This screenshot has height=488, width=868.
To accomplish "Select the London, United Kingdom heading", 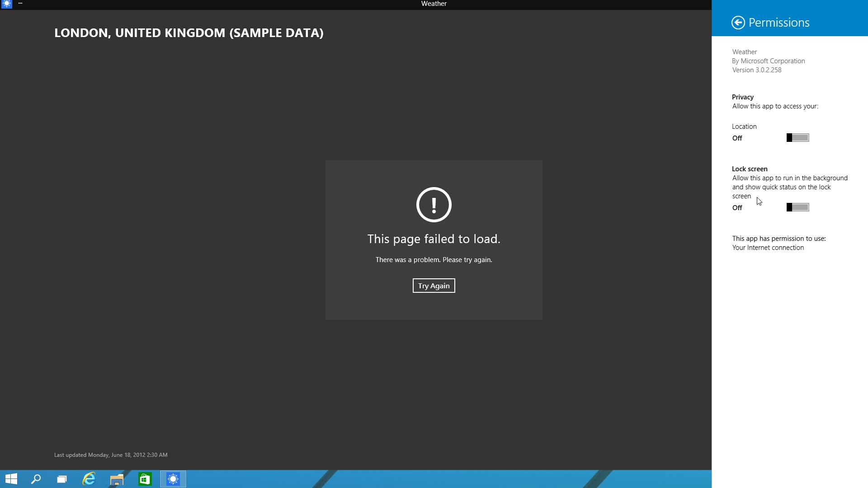I will pos(189,33).
